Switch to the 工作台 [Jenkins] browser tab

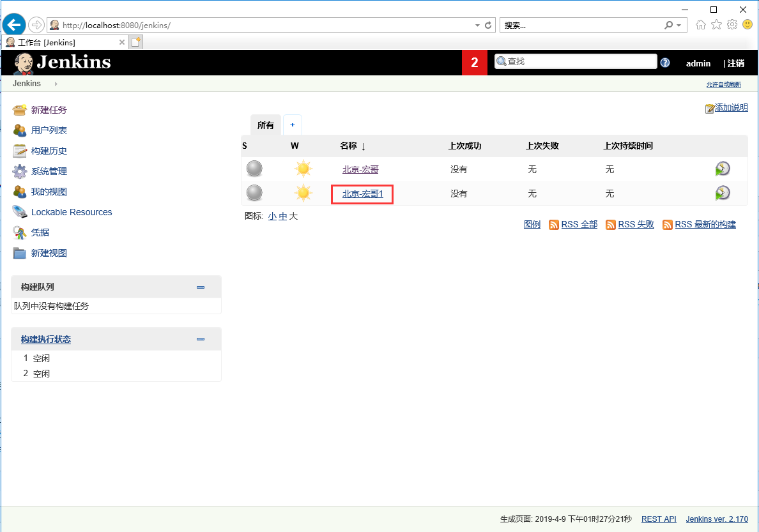click(x=66, y=42)
